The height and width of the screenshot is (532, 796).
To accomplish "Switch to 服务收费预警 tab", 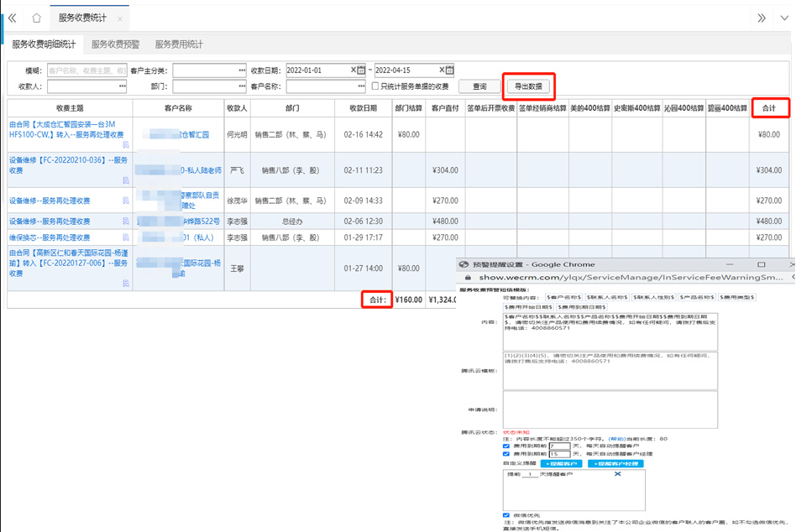I will point(115,44).
